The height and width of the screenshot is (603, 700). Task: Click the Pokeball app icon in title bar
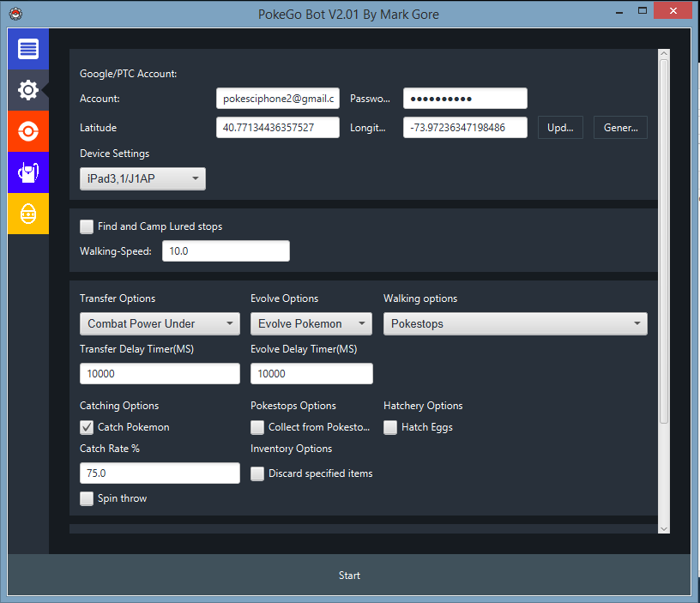(x=15, y=14)
